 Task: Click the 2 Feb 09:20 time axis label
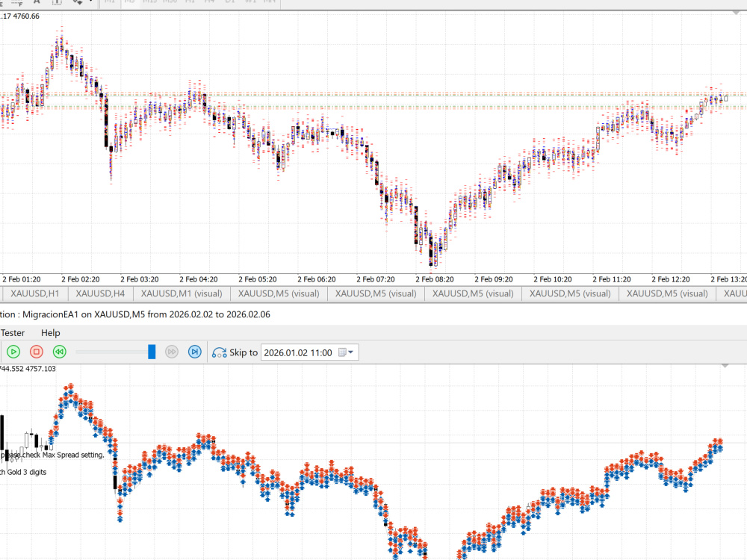click(x=494, y=279)
